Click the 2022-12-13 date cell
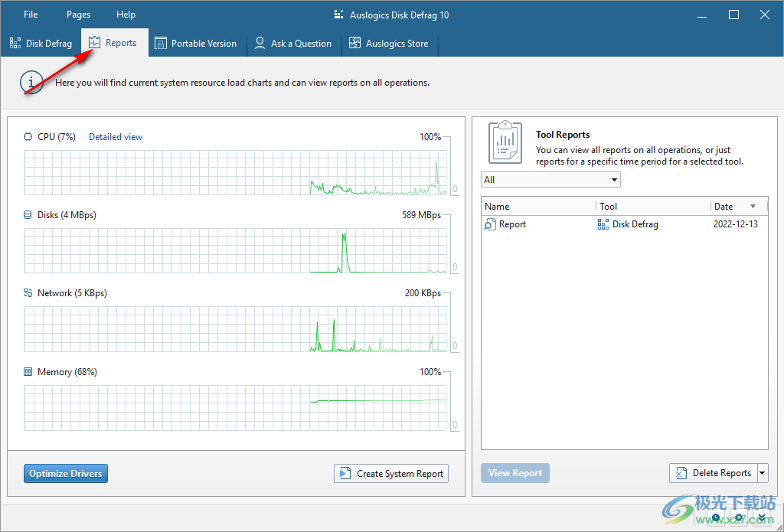 click(x=736, y=224)
